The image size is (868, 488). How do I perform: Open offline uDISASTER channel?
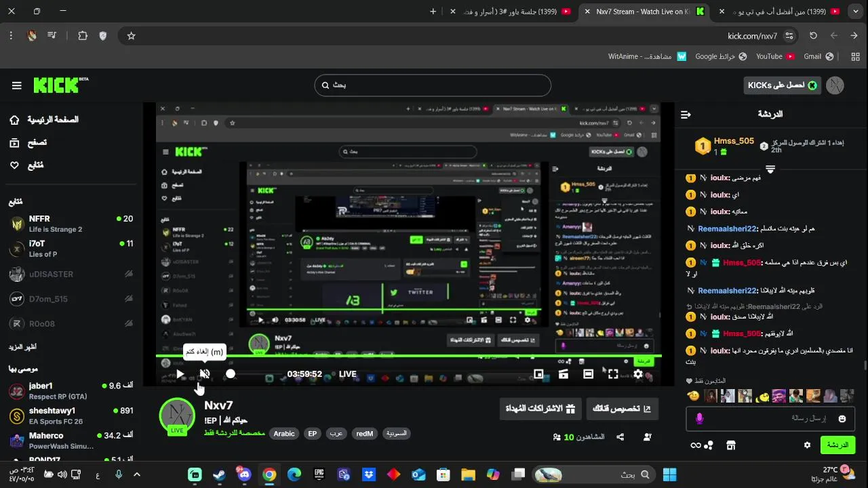(71, 274)
